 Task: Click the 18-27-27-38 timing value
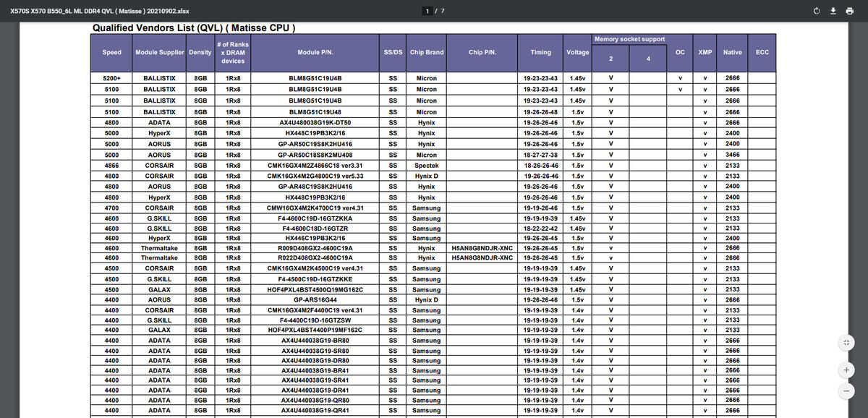540,155
